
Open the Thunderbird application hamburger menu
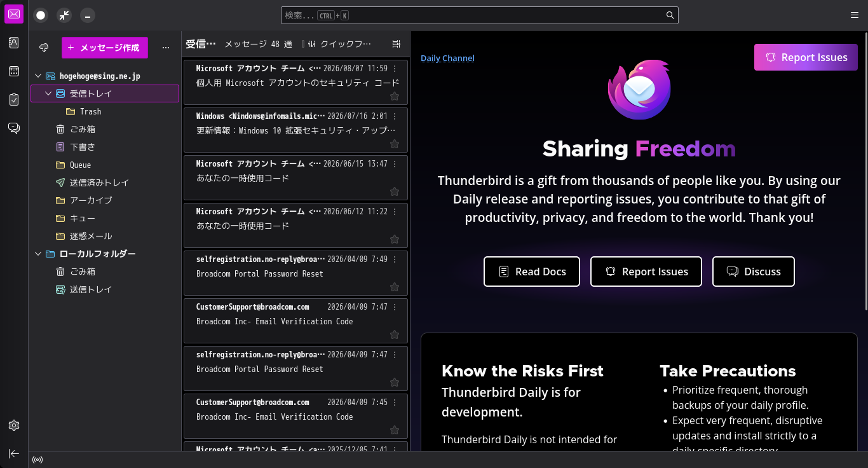tap(855, 15)
